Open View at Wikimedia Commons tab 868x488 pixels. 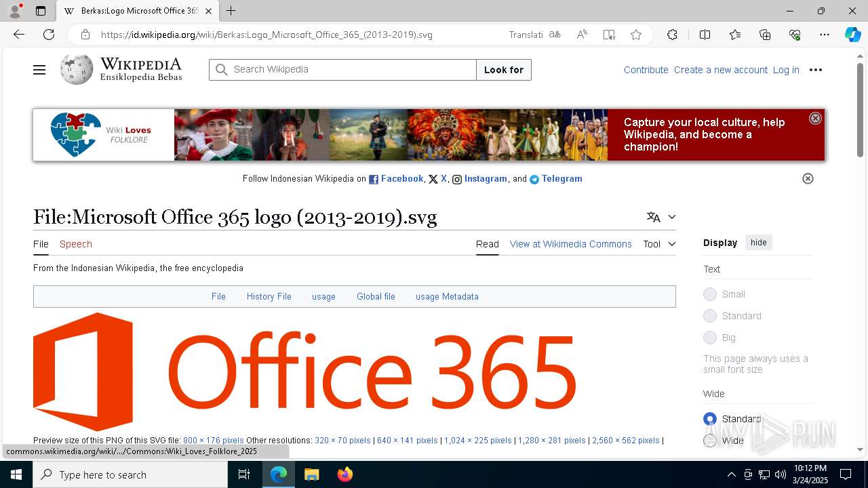pyautogui.click(x=571, y=244)
